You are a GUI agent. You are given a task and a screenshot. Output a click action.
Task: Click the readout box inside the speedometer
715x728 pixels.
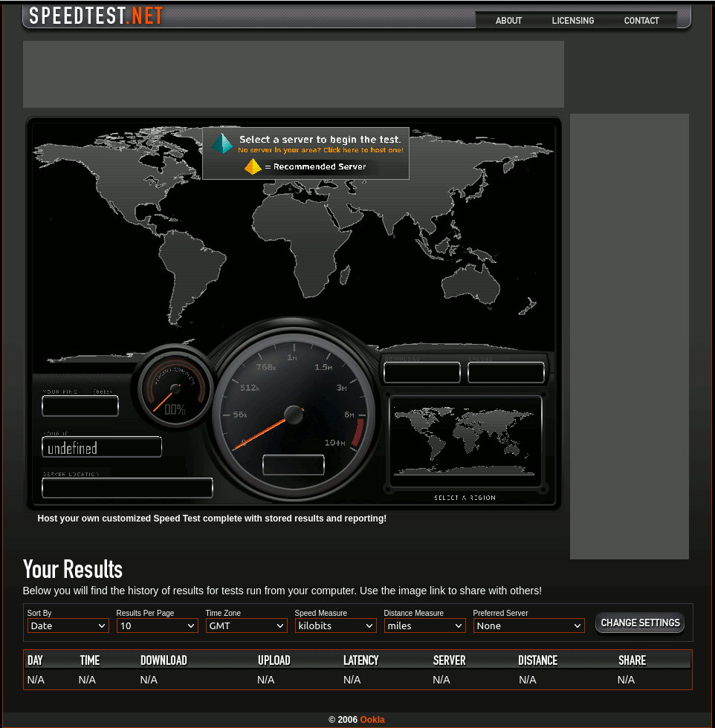click(294, 465)
